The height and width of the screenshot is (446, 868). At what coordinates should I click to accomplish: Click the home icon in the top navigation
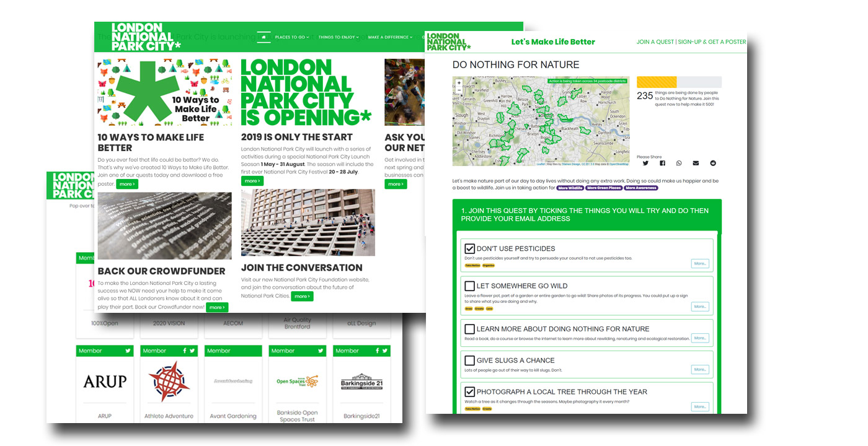pos(263,37)
